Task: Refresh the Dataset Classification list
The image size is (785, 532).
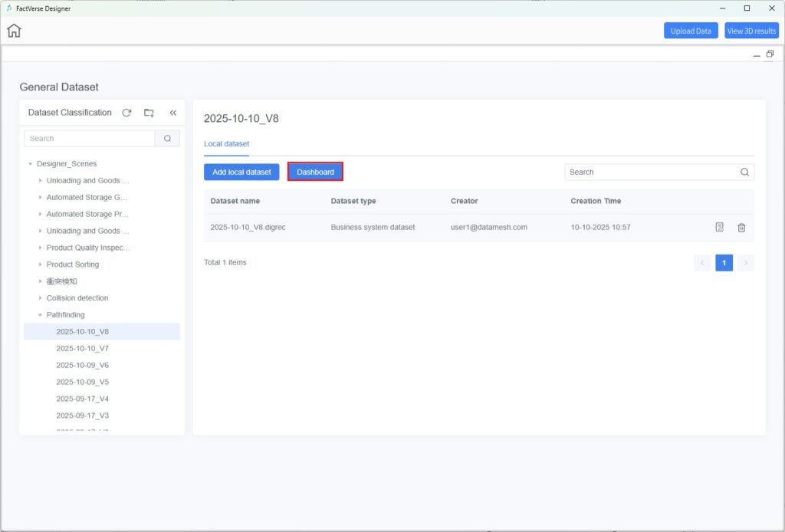Action: (x=126, y=113)
